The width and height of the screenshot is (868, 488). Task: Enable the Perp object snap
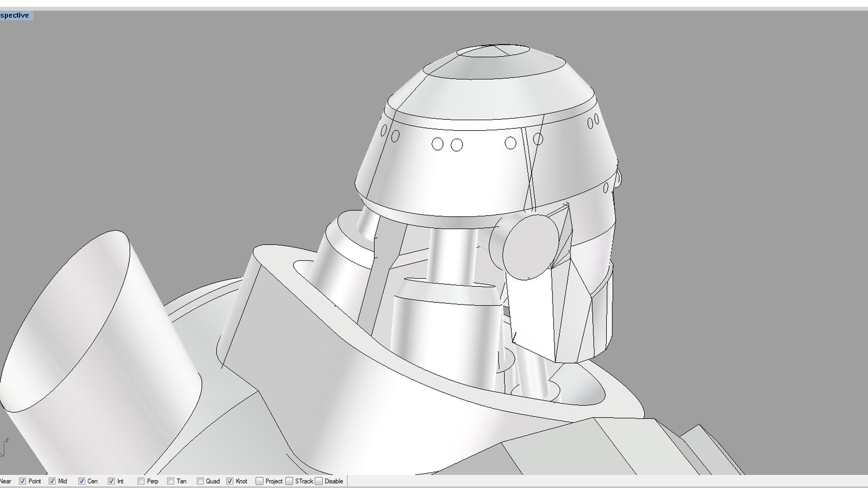point(141,481)
